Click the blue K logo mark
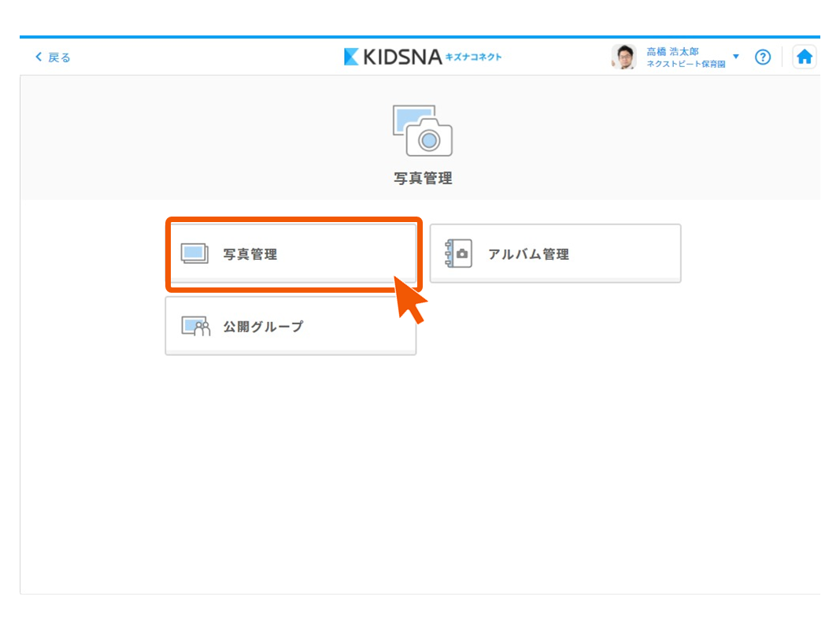This screenshot has height=630, width=840. pyautogui.click(x=351, y=57)
